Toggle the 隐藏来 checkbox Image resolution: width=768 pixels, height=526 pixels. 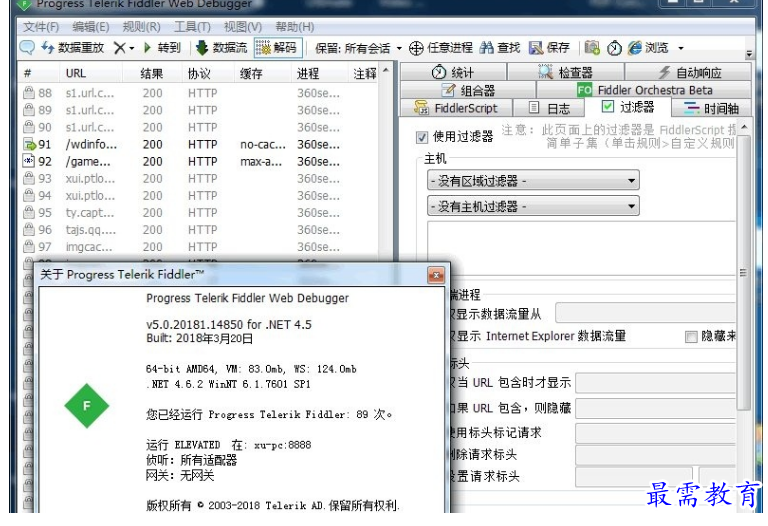(x=691, y=336)
